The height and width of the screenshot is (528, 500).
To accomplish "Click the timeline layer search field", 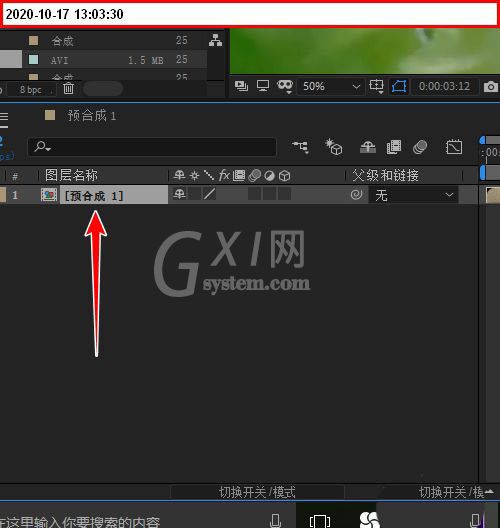I will [x=152, y=147].
